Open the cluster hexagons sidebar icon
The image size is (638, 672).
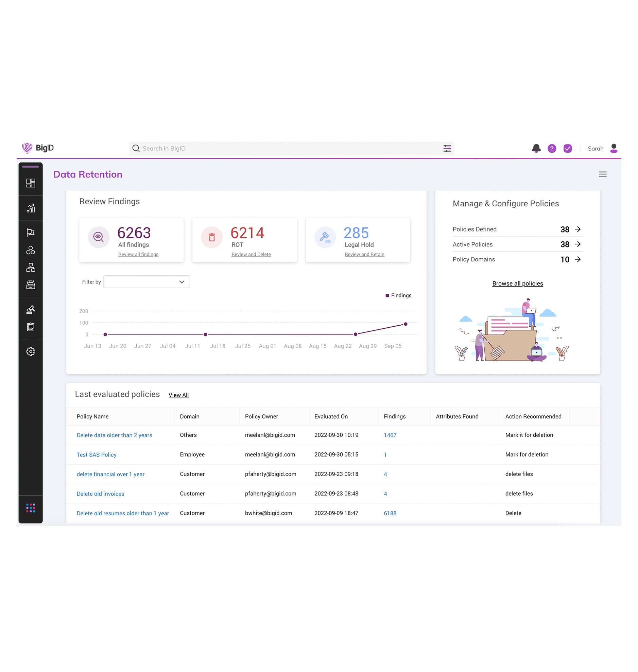tap(31, 250)
